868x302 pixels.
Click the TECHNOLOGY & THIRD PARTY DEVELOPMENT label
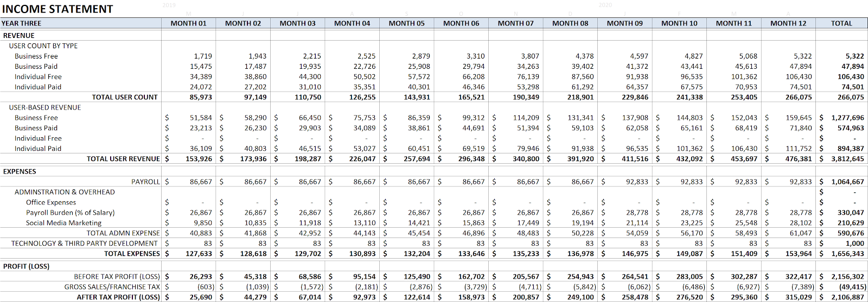[x=85, y=243]
